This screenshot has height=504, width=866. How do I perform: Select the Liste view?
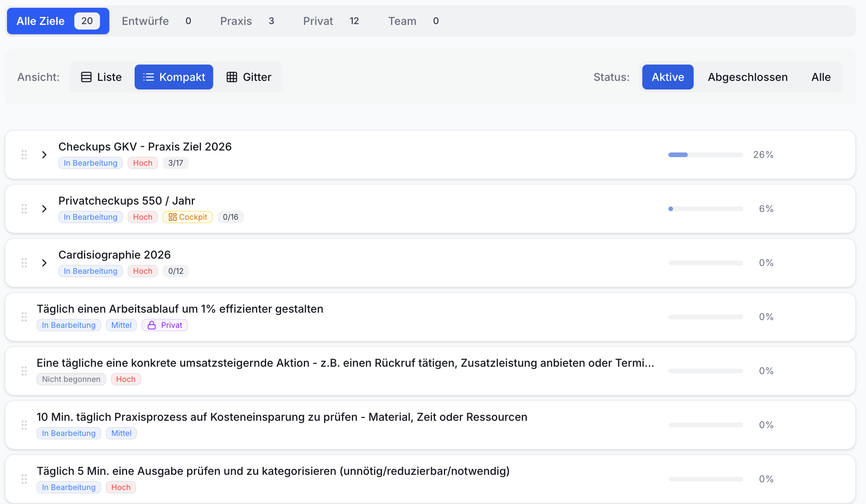pos(102,77)
